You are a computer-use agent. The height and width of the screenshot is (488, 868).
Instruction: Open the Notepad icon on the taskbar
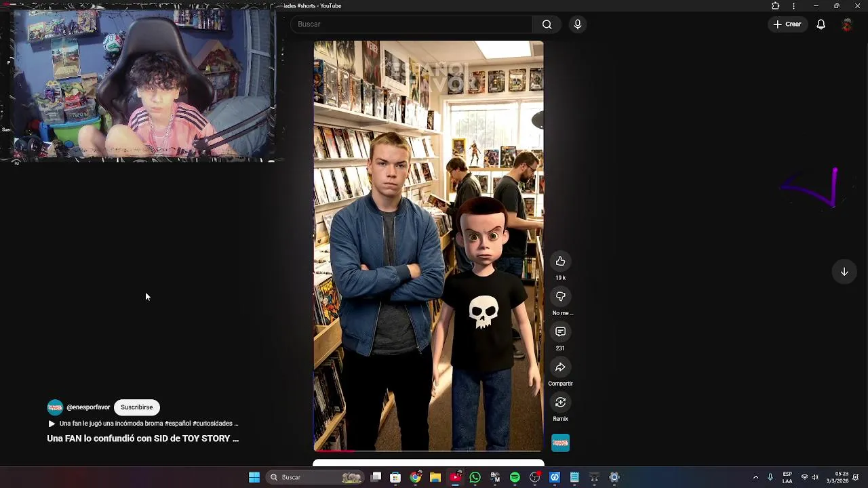(575, 477)
